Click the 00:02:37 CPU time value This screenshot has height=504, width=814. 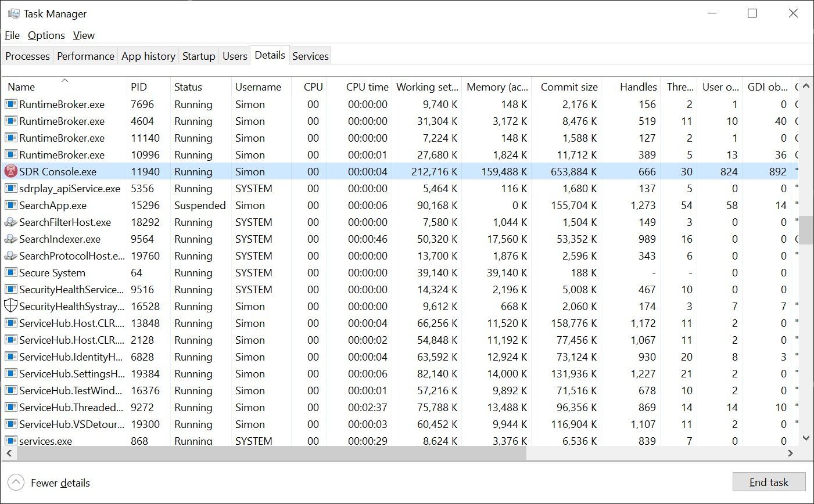pyautogui.click(x=368, y=408)
